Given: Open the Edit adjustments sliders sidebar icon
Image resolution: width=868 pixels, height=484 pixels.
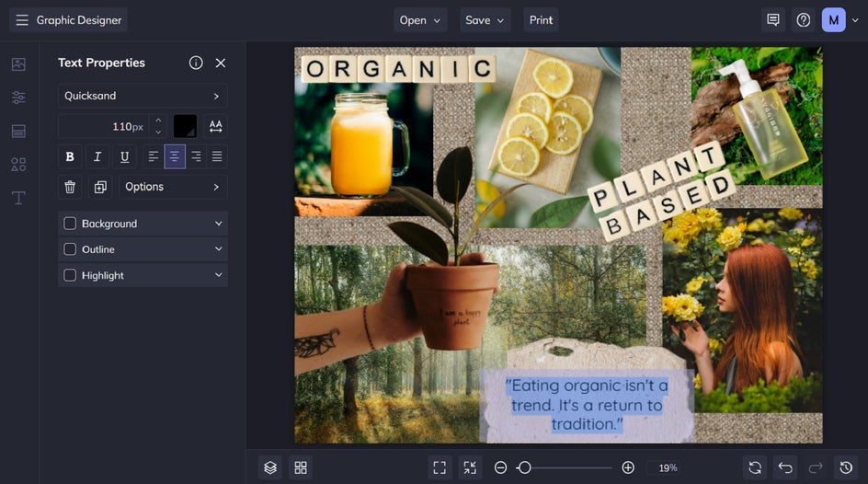Looking at the screenshot, I should 18,98.
